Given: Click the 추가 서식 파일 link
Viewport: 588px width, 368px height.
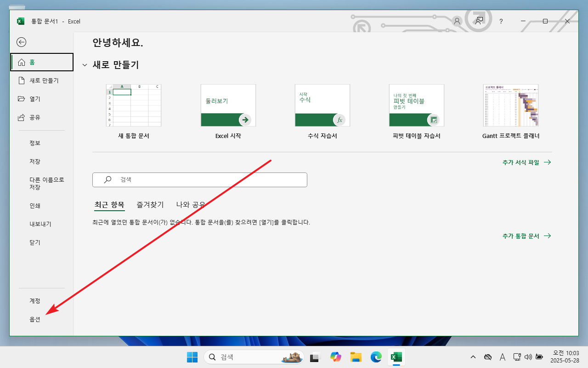Looking at the screenshot, I should pos(526,162).
